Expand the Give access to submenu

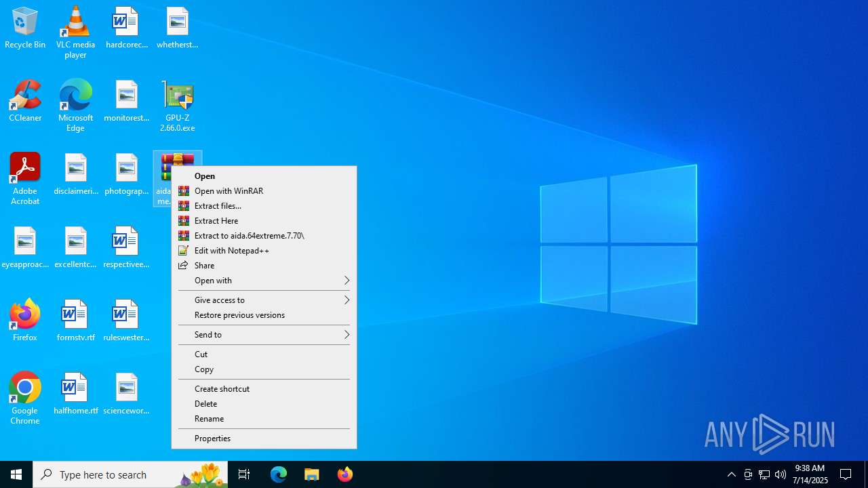coord(264,300)
